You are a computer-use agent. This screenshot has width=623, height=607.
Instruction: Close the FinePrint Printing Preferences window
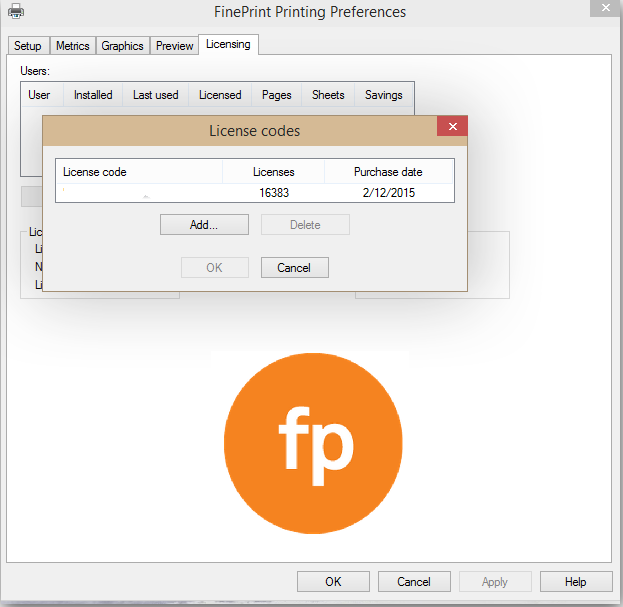[x=606, y=8]
